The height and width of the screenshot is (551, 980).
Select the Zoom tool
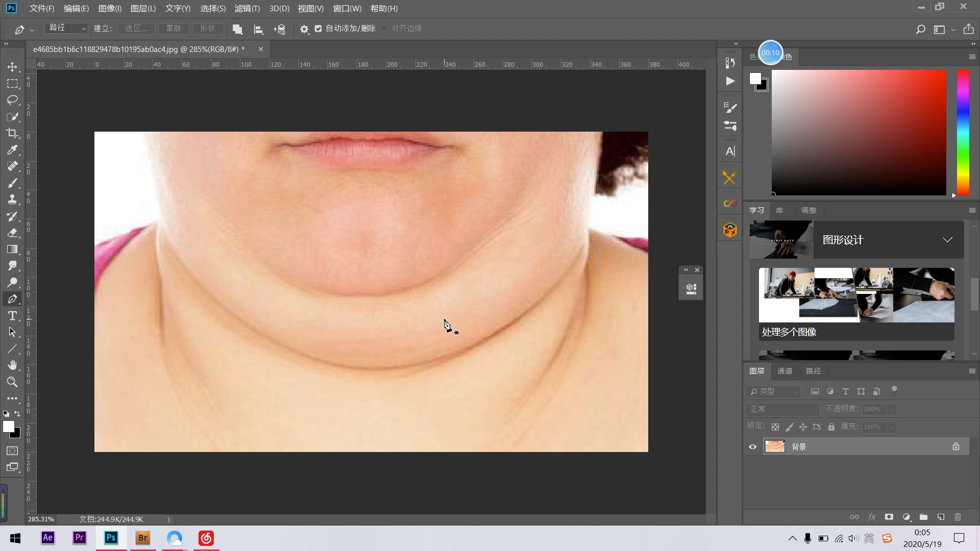coord(13,382)
